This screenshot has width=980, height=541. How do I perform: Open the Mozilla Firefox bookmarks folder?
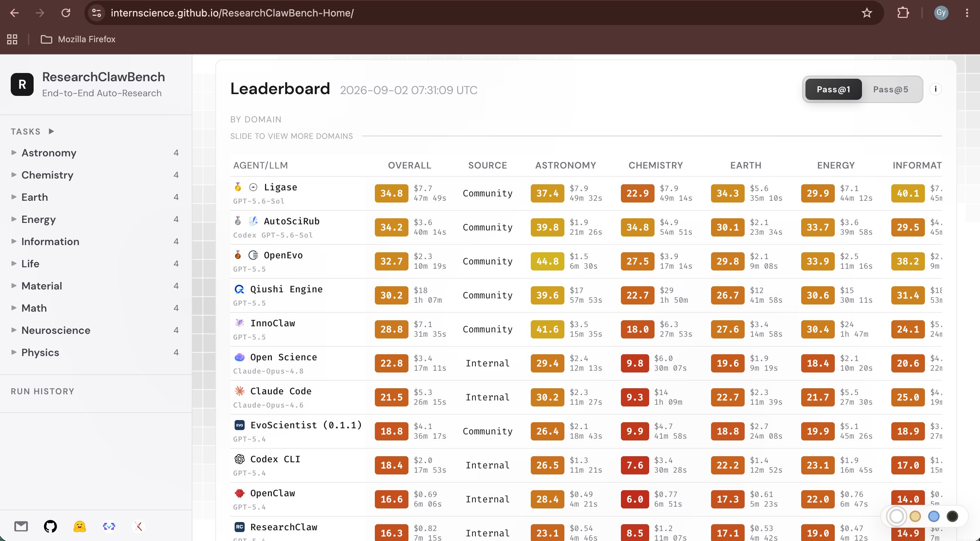pyautogui.click(x=78, y=39)
